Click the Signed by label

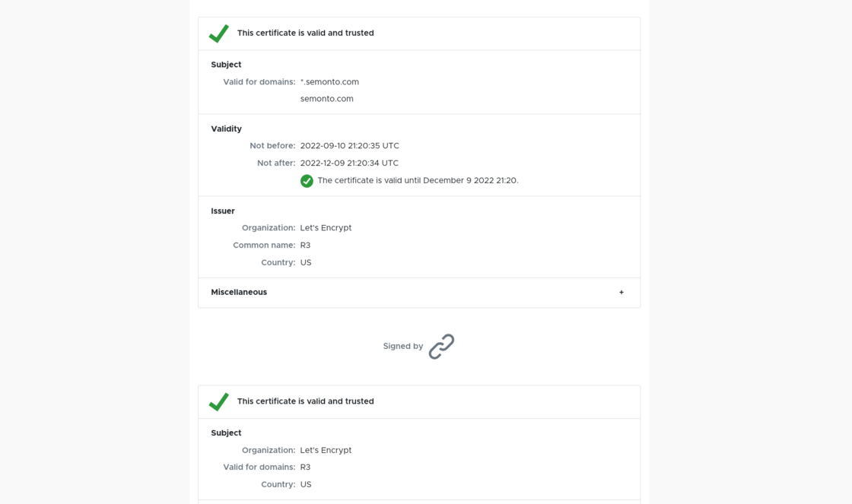402,347
